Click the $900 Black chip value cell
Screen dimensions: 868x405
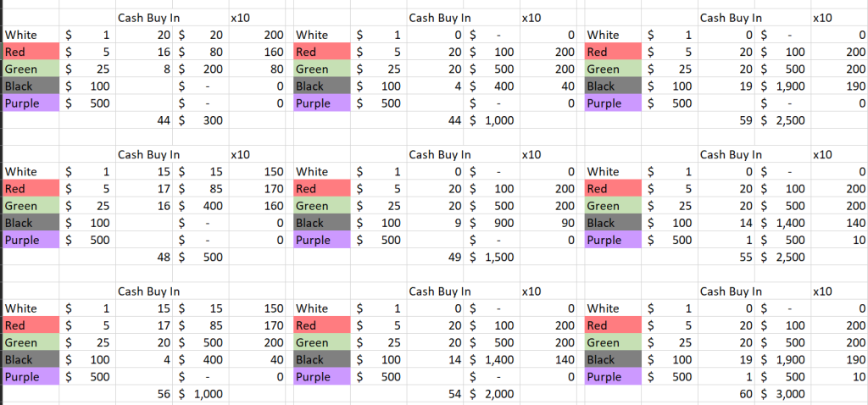[492, 223]
